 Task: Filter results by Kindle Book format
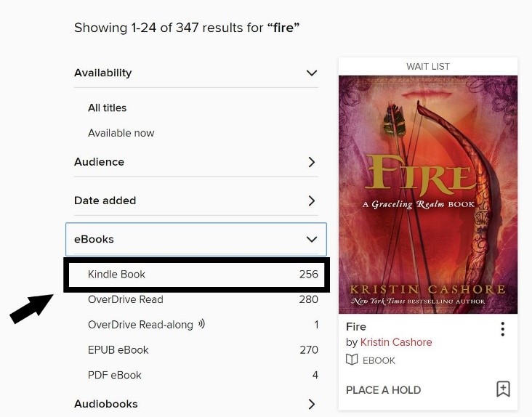click(117, 274)
